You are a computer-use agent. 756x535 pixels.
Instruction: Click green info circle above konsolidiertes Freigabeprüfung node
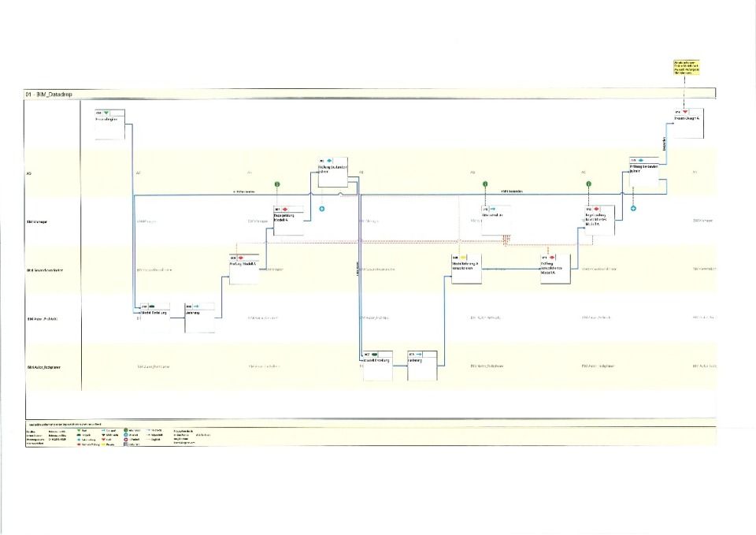[589, 184]
